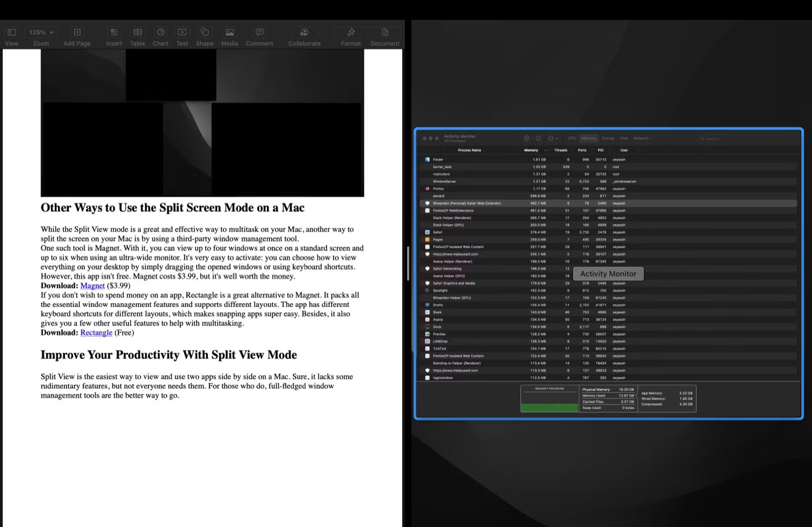The width and height of the screenshot is (812, 527).
Task: Sort processes by PID column
Action: 600,150
